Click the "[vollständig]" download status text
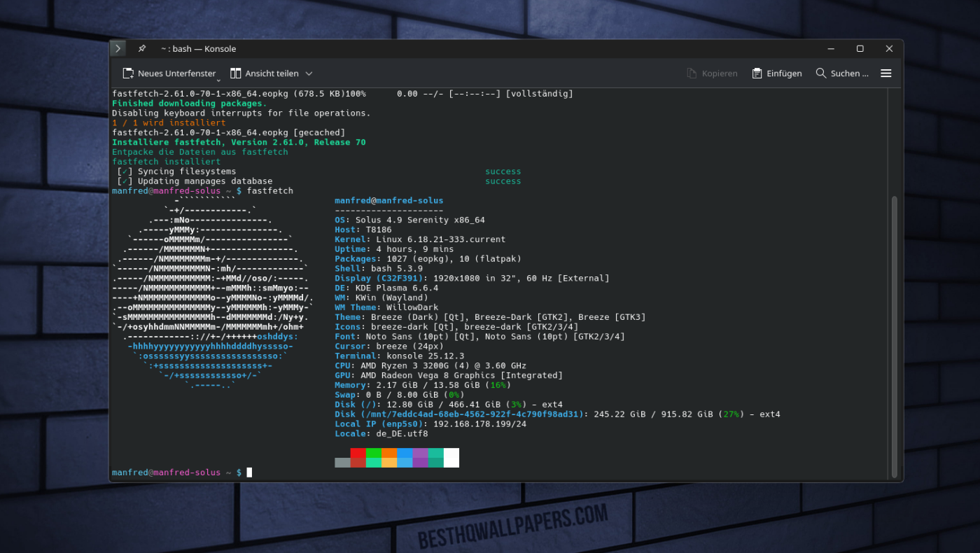 pos(540,94)
